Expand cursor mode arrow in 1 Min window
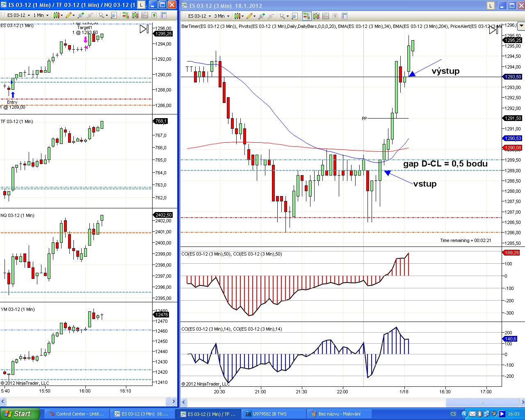Viewport: 525px width, 420px height. pos(107,16)
